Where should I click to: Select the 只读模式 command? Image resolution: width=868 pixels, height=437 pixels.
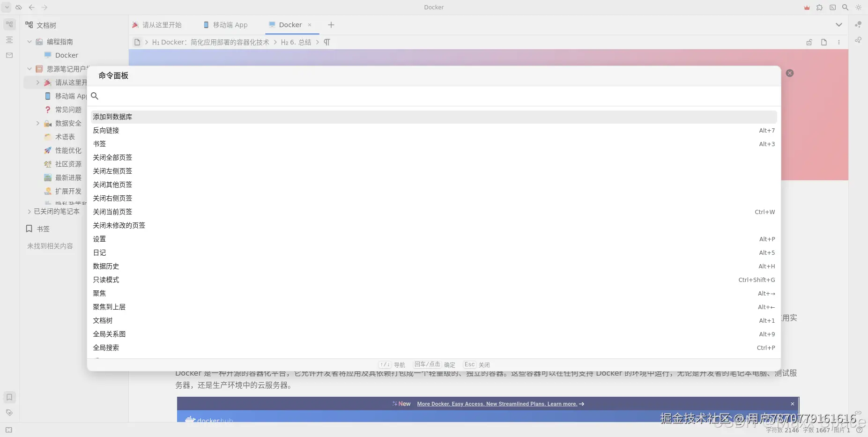[x=434, y=280]
